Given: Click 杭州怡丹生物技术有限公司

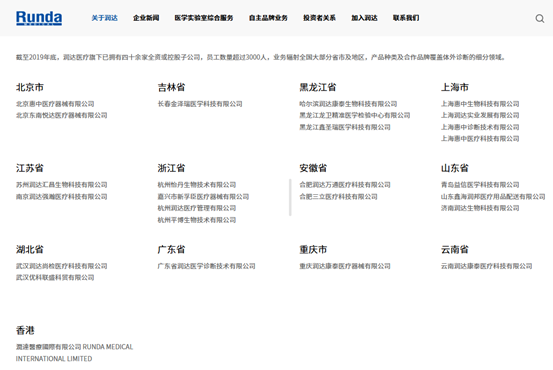Looking at the screenshot, I should [197, 185].
